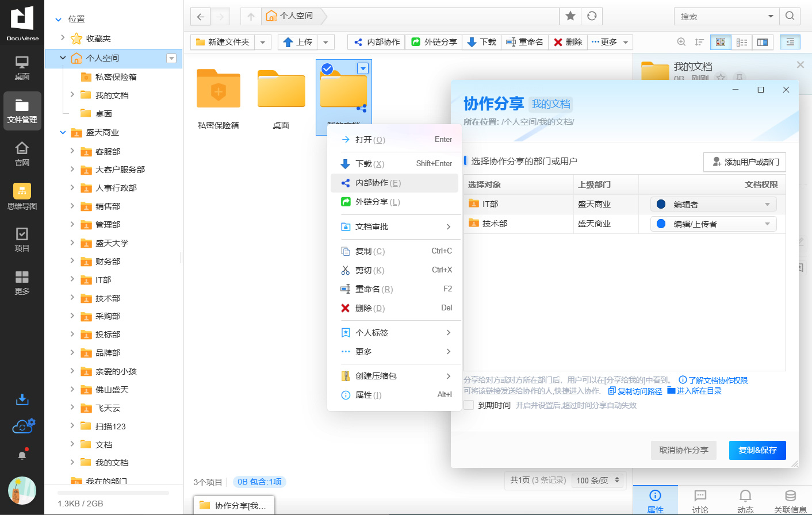Click the 复制&保存 button
Viewport: 812px width, 515px height.
(x=757, y=450)
